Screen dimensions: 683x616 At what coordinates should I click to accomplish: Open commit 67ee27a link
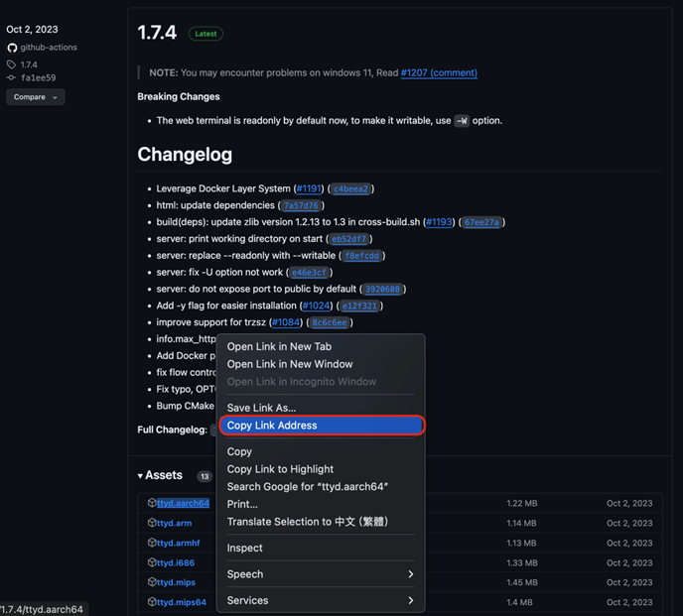481,222
